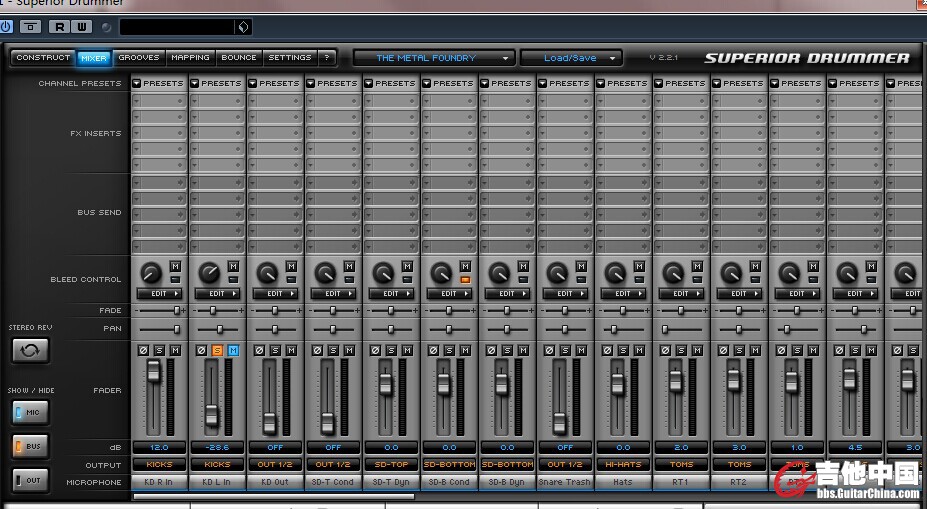Solo the KD Out channel

click(275, 350)
